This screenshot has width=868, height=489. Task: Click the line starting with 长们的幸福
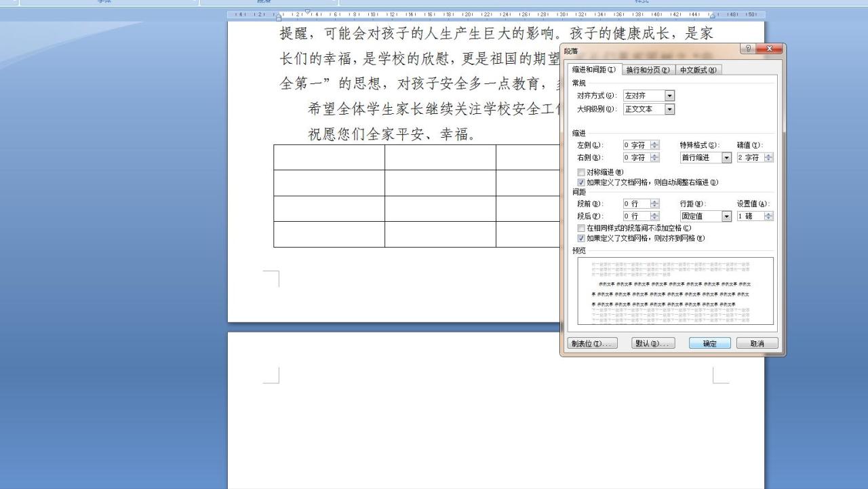[420, 58]
